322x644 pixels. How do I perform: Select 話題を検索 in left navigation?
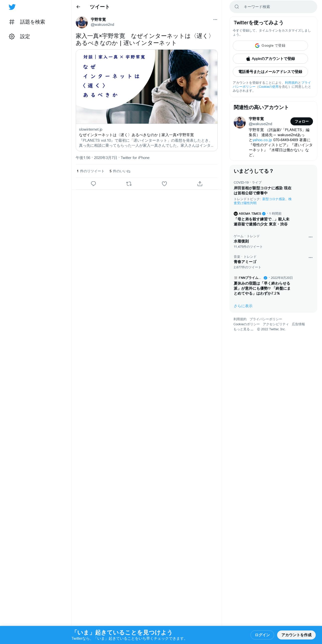click(x=27, y=22)
